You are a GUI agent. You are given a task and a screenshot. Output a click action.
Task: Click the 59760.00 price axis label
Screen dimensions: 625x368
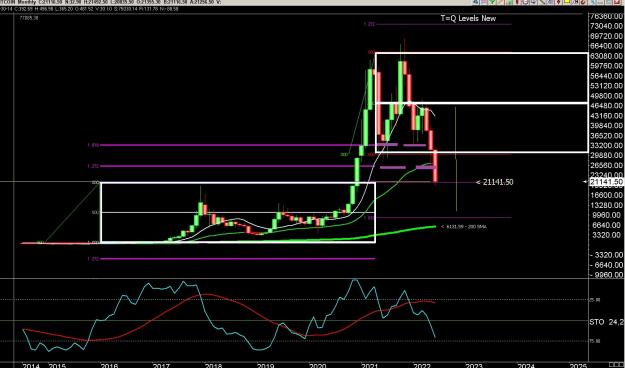point(606,66)
